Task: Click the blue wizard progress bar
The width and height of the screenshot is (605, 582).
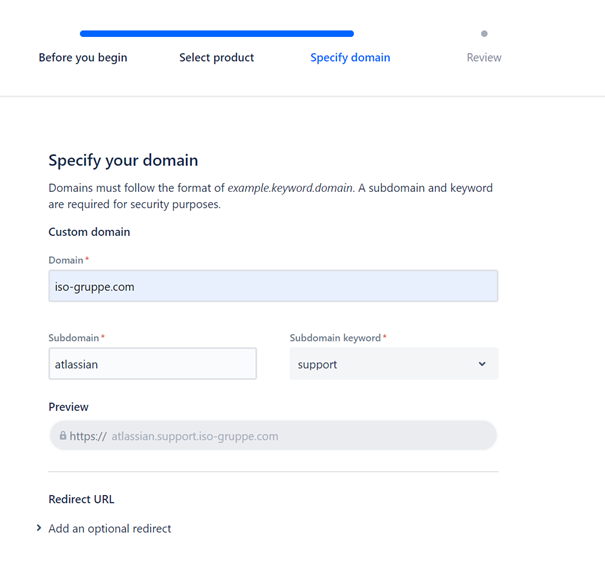Action: click(216, 34)
